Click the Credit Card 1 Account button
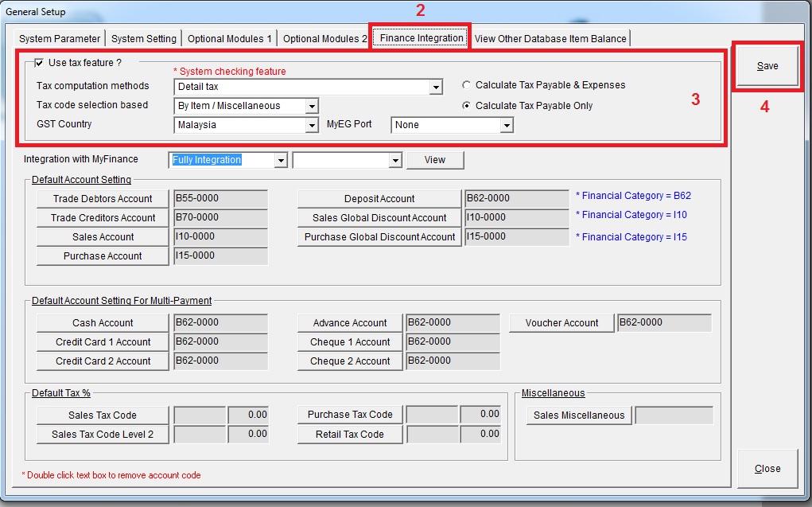This screenshot has width=812, height=507. pos(103,342)
